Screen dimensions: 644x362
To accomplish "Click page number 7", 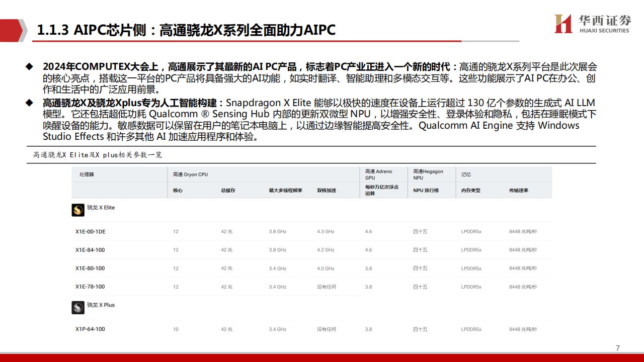I will tap(618, 348).
